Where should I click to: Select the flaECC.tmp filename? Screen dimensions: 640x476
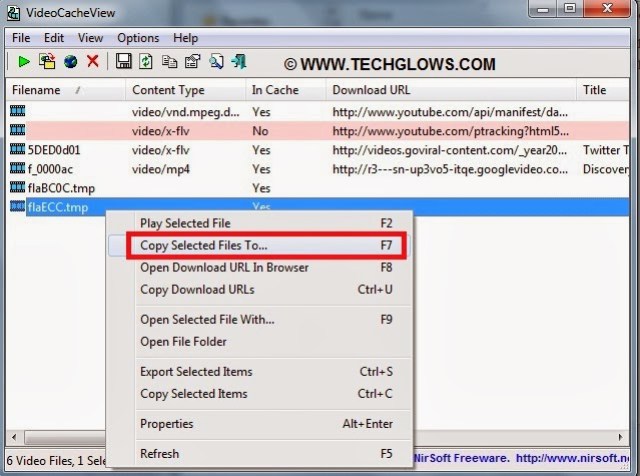(58, 207)
